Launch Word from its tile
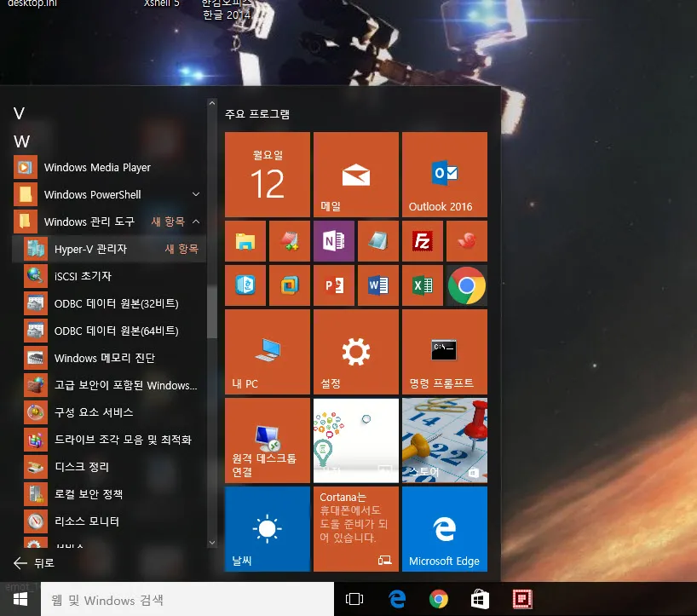Screen dimensions: 697x616 click(378, 285)
